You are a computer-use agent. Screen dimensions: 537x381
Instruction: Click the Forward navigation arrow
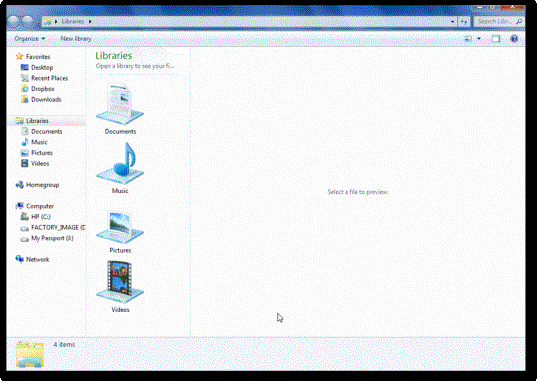(x=28, y=22)
